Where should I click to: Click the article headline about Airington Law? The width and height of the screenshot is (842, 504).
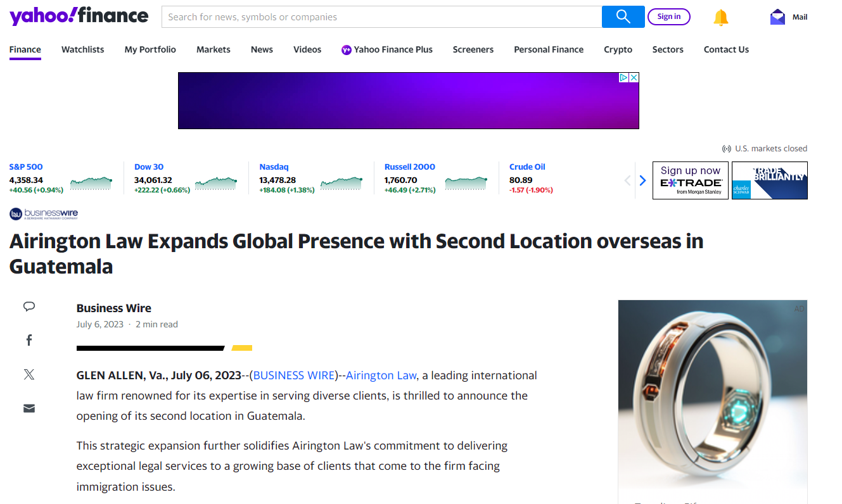coord(357,254)
